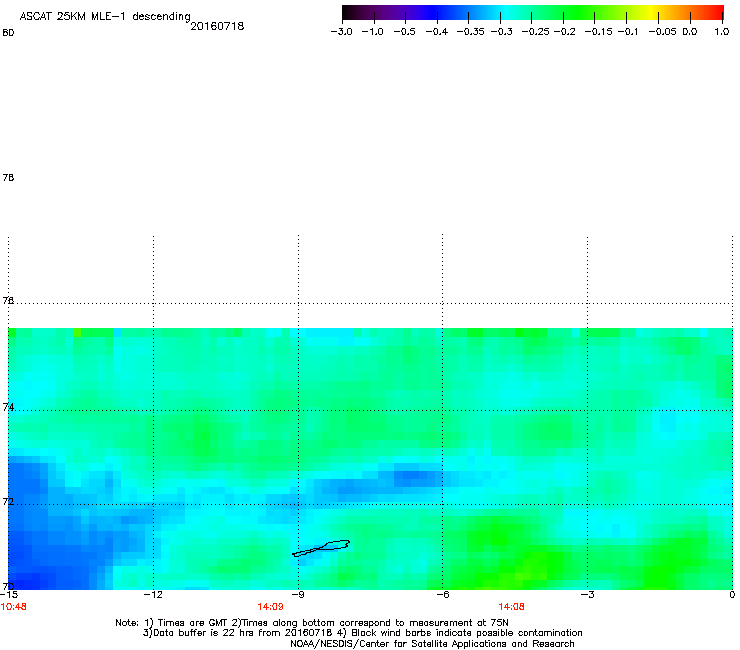This screenshot has width=740, height=650.
Task: Select the -1.0 color scale label
Action: point(372,32)
